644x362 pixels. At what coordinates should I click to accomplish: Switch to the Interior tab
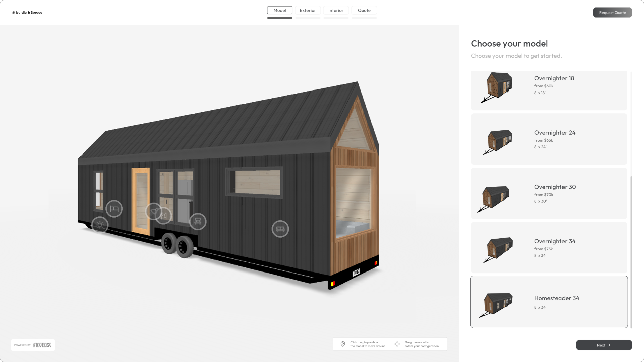pyautogui.click(x=336, y=10)
